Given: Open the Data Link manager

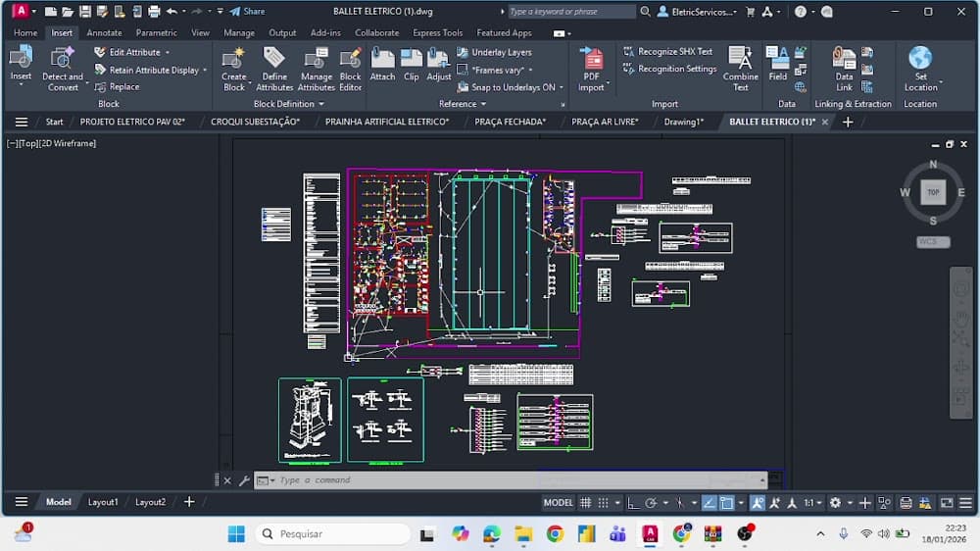Looking at the screenshot, I should 844,69.
